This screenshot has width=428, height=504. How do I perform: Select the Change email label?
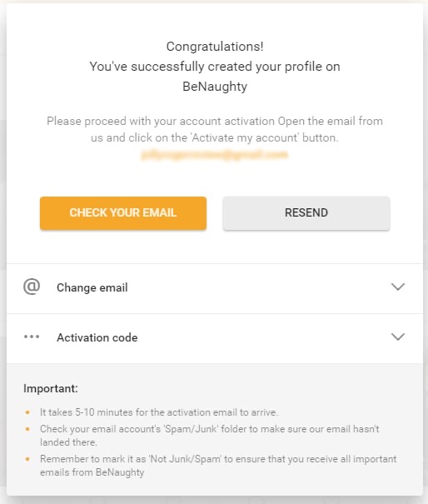point(92,287)
